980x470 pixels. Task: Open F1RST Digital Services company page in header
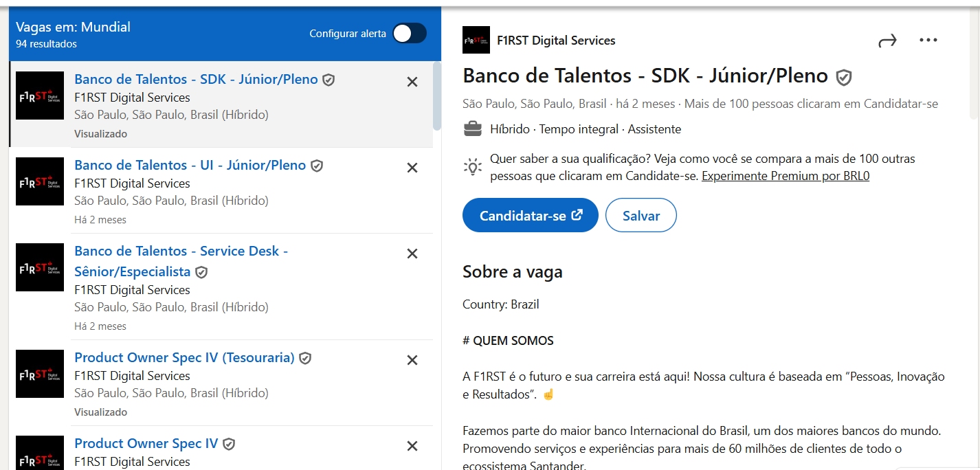point(556,41)
